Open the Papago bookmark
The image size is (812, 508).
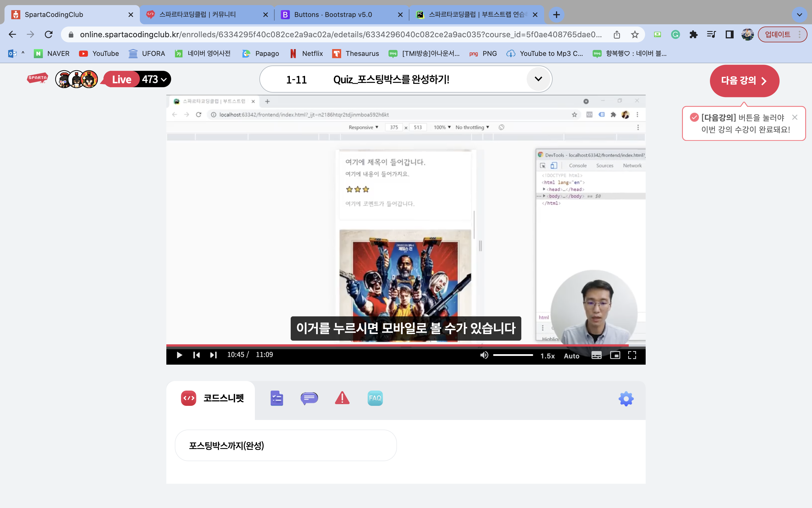(261, 53)
